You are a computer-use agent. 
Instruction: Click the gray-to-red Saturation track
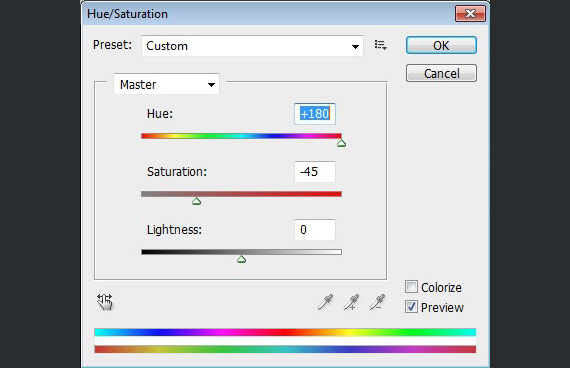click(x=241, y=194)
